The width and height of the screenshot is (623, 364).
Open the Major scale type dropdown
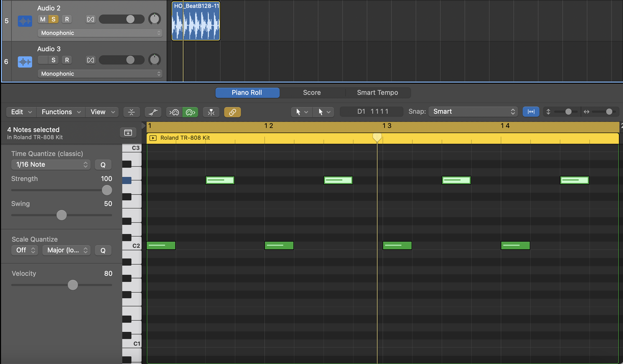pos(66,250)
